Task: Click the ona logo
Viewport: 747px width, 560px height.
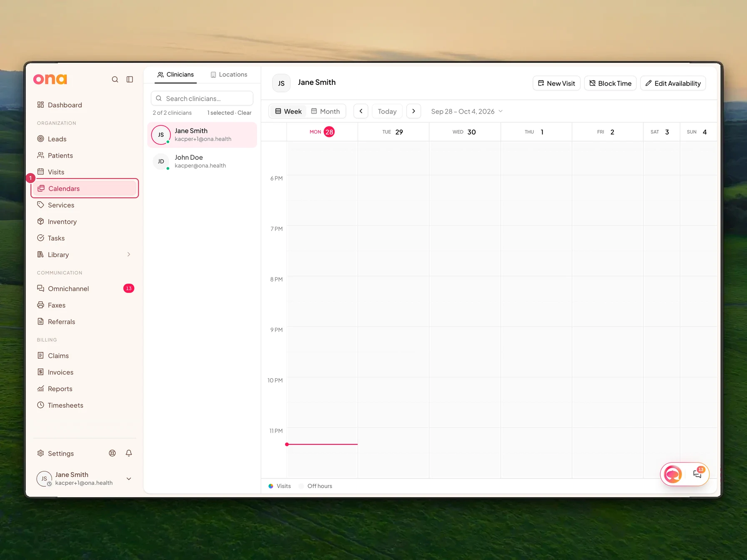Action: [50, 79]
